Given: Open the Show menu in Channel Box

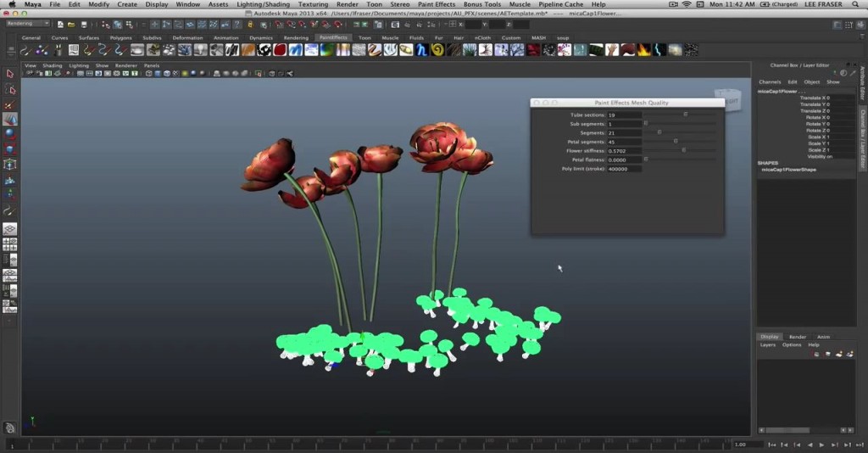Looking at the screenshot, I should [833, 82].
